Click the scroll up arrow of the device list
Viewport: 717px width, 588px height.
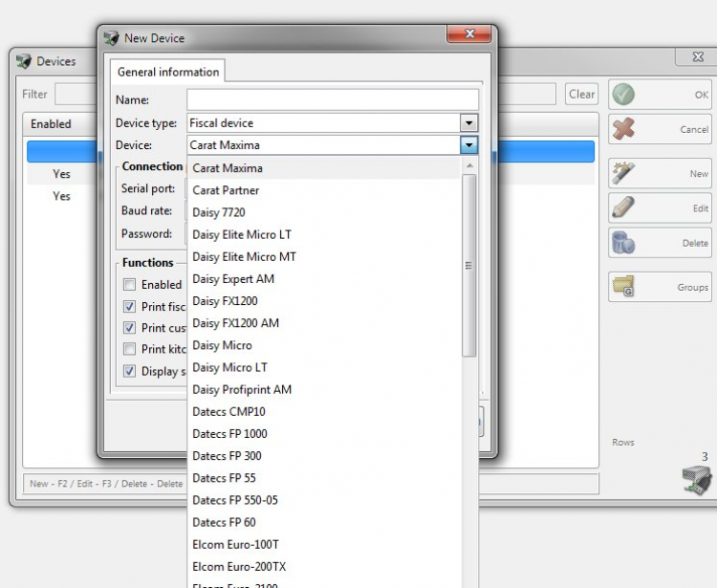[469, 165]
